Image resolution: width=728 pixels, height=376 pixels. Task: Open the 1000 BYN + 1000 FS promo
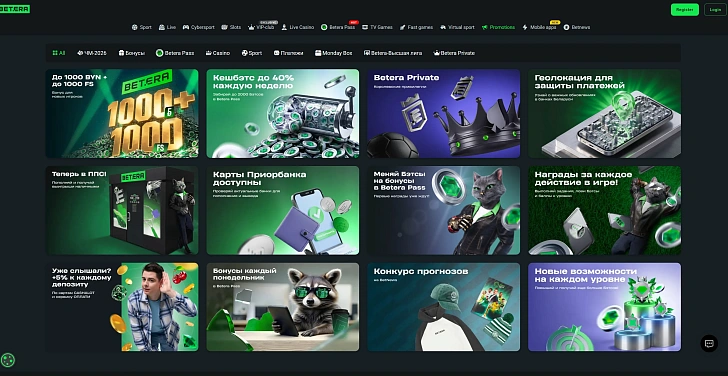(x=122, y=113)
